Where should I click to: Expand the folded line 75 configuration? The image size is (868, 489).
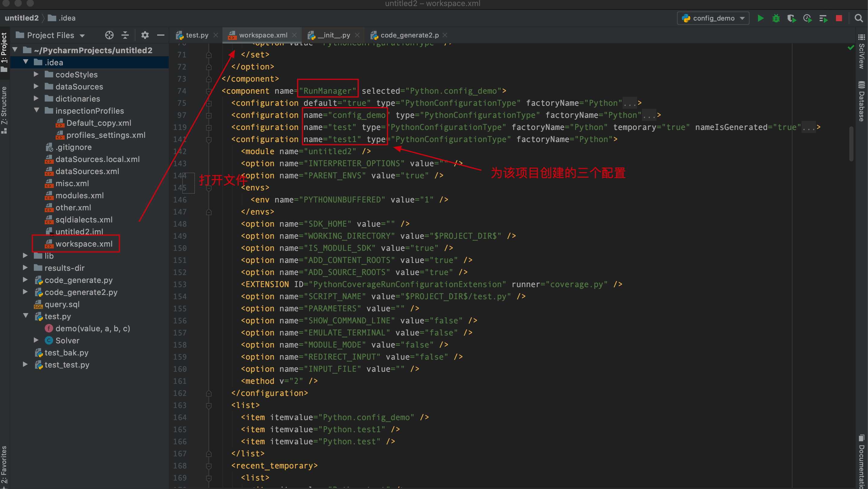click(x=209, y=103)
